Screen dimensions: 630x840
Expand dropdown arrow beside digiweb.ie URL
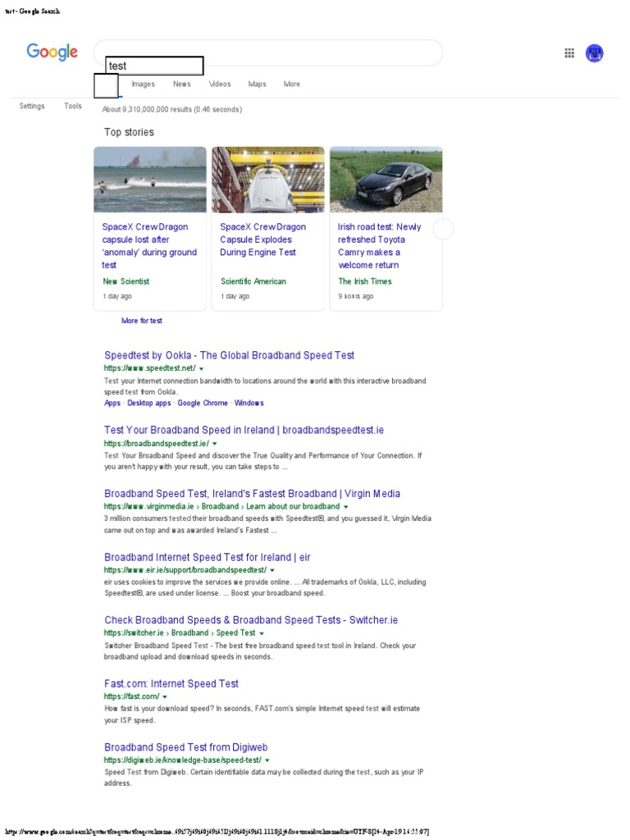267,760
